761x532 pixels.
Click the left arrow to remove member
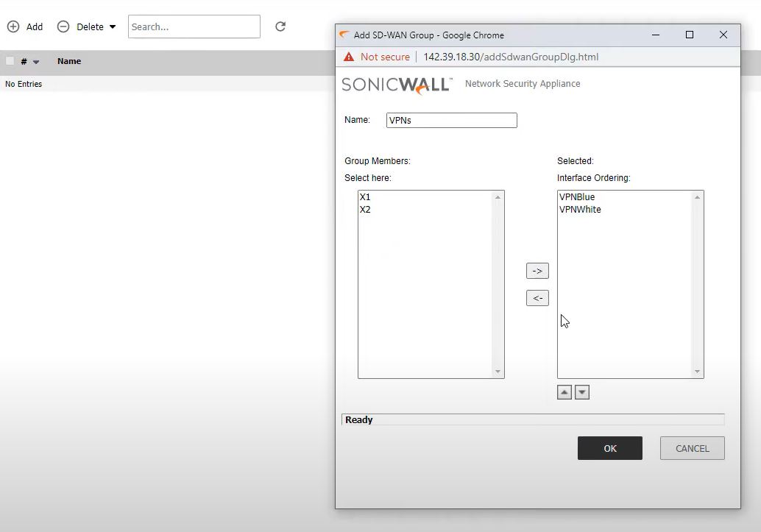[537, 298]
